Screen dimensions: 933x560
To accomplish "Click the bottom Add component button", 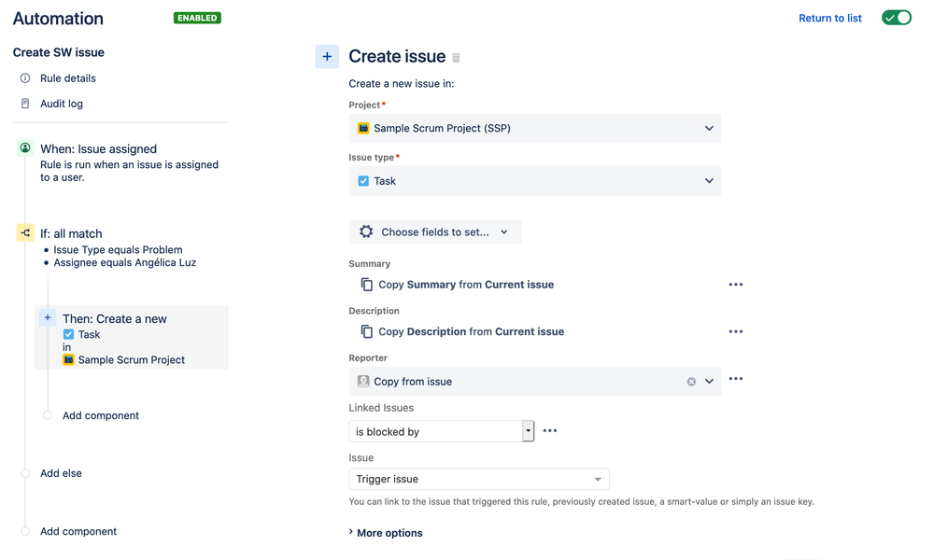I will tap(78, 531).
